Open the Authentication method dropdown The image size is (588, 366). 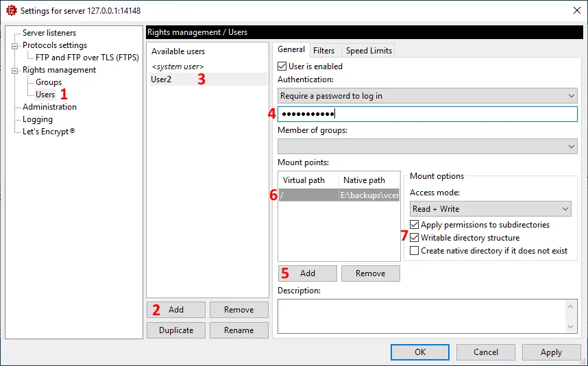[427, 96]
